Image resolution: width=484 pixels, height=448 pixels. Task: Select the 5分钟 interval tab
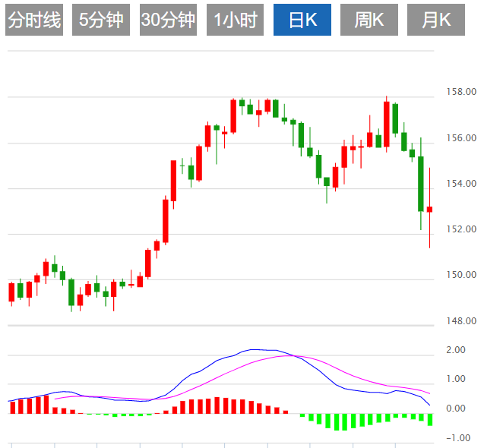coord(101,20)
